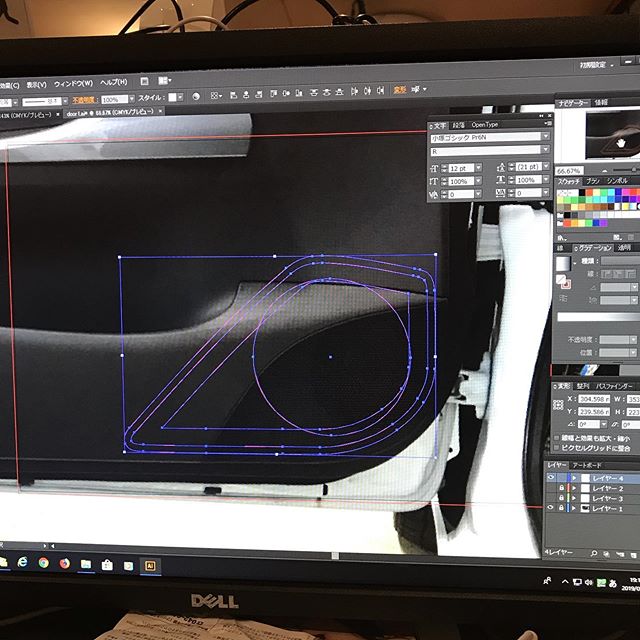Image resolution: width=640 pixels, height=640 pixels.
Task: Open the ウィンドウ(W) menu
Action: pyautogui.click(x=73, y=84)
